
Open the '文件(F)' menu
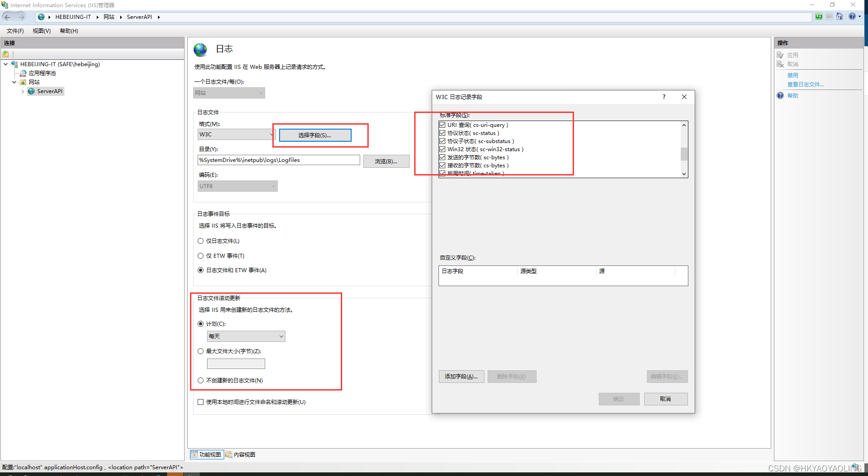pyautogui.click(x=15, y=31)
